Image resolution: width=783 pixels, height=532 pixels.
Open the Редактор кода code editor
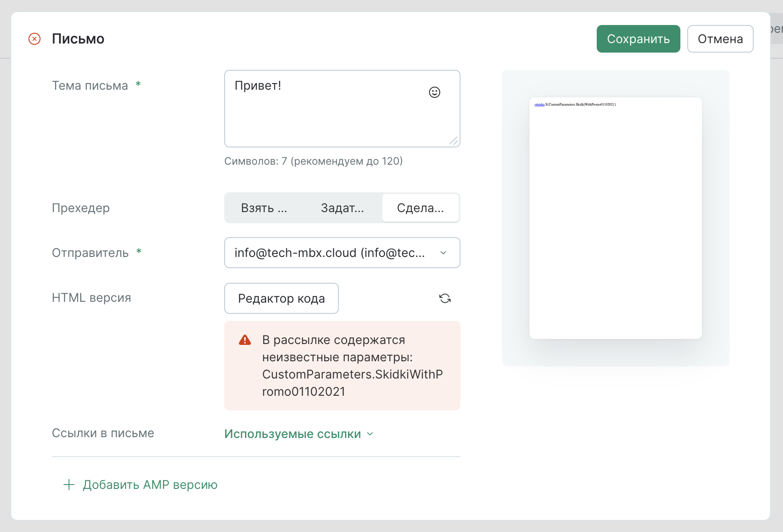pos(282,298)
